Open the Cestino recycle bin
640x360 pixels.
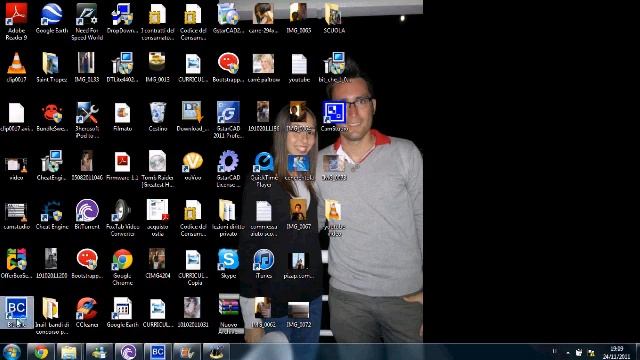click(x=158, y=116)
